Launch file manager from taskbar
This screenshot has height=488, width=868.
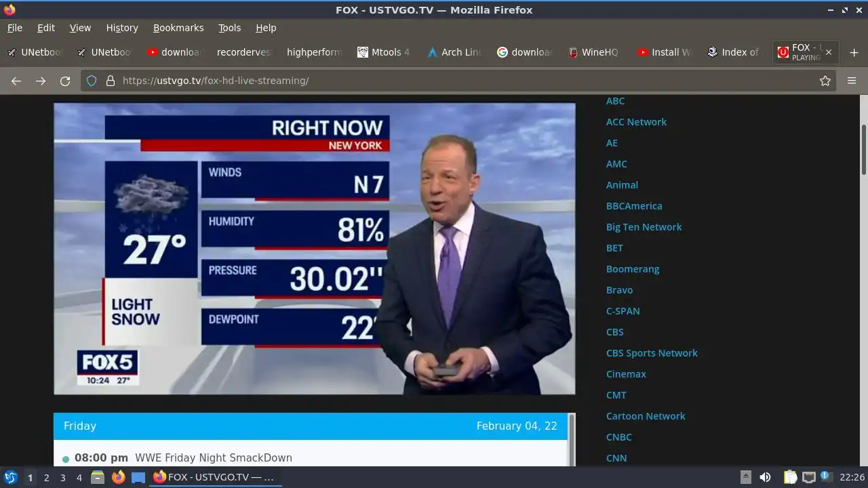tap(98, 477)
